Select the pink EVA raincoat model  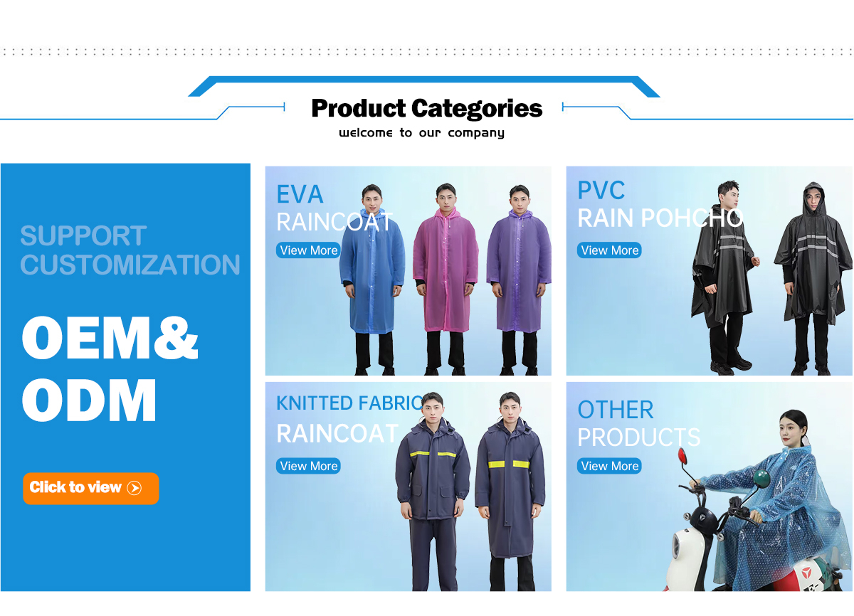445,279
